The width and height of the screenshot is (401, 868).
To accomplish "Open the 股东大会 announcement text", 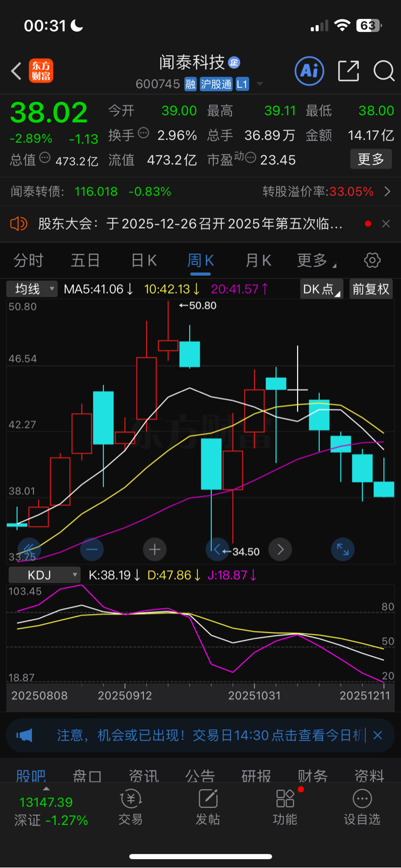I will (x=191, y=224).
